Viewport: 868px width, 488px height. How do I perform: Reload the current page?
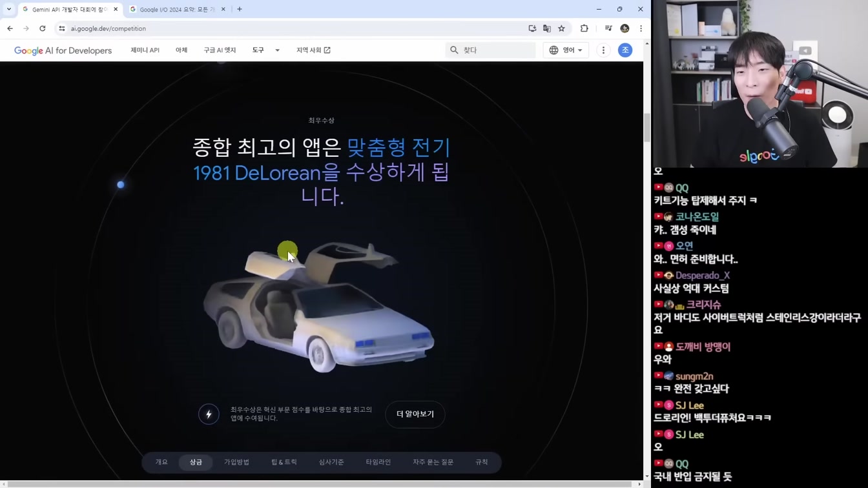(x=43, y=28)
